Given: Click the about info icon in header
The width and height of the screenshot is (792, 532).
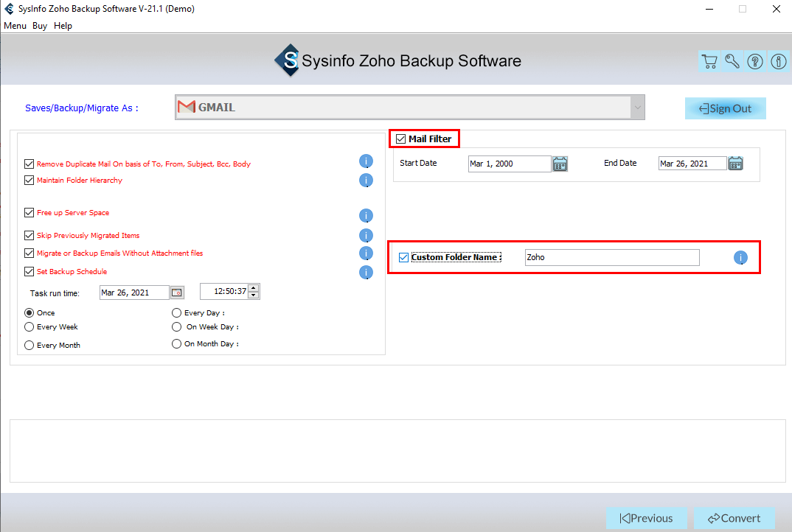Looking at the screenshot, I should pos(779,62).
